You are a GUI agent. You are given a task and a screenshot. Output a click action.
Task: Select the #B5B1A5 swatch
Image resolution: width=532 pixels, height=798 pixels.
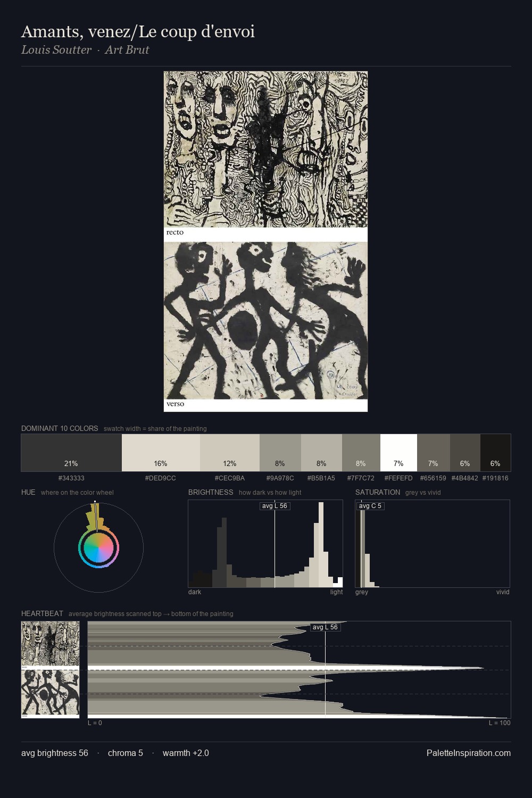(x=321, y=453)
